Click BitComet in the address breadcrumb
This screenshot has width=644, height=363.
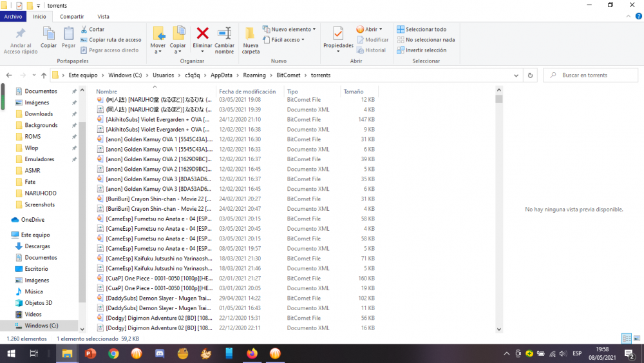[289, 75]
